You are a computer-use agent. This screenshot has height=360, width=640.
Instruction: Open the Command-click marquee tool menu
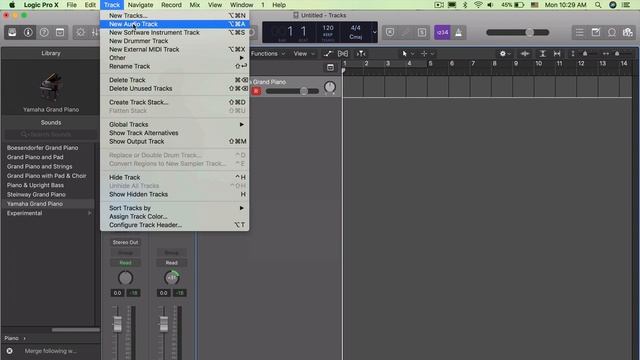[x=427, y=53]
